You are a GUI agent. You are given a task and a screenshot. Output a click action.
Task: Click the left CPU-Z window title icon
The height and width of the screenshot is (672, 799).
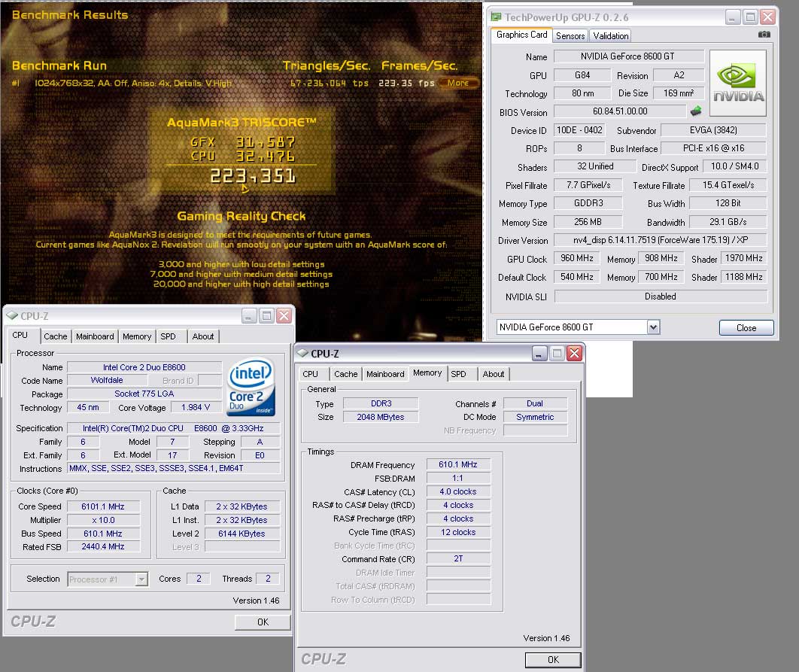(x=12, y=315)
